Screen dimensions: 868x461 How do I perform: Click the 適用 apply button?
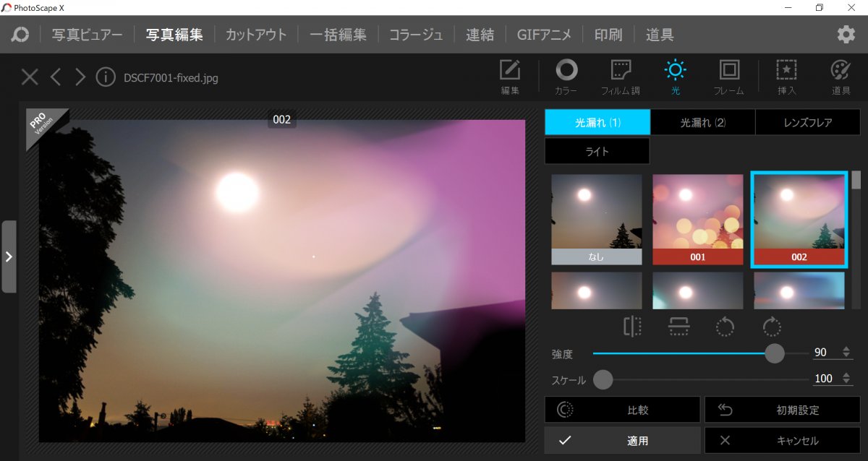coord(622,440)
